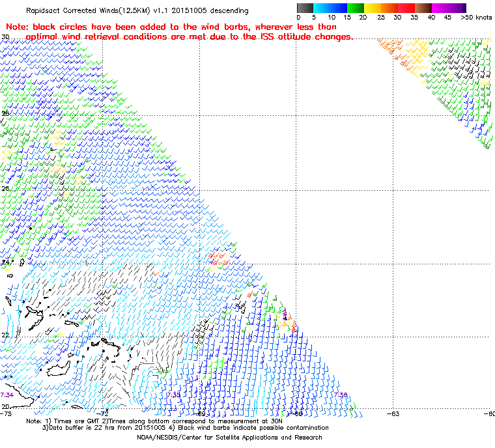Click the yellow 20-25 knots legend segment
495x448 pixels.
[x=373, y=8]
